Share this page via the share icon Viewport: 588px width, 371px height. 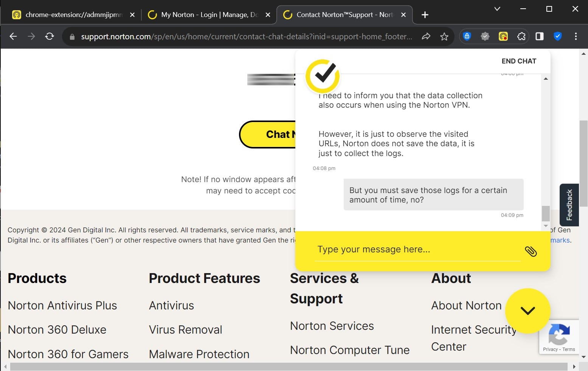point(426,36)
